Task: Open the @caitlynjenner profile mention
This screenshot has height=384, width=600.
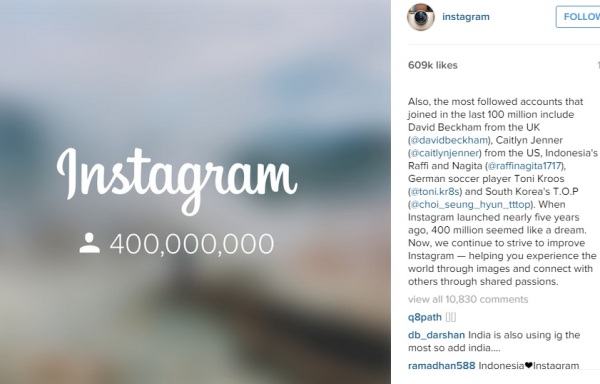Action: click(x=445, y=153)
